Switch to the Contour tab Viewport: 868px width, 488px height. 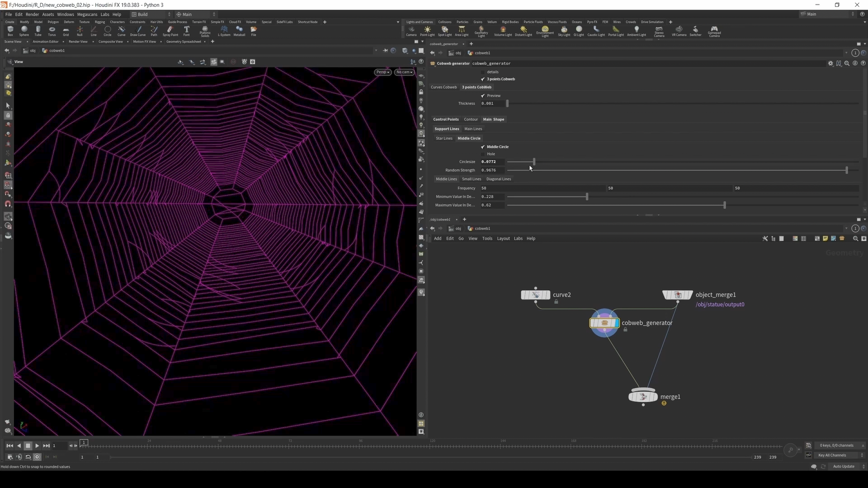click(x=471, y=119)
